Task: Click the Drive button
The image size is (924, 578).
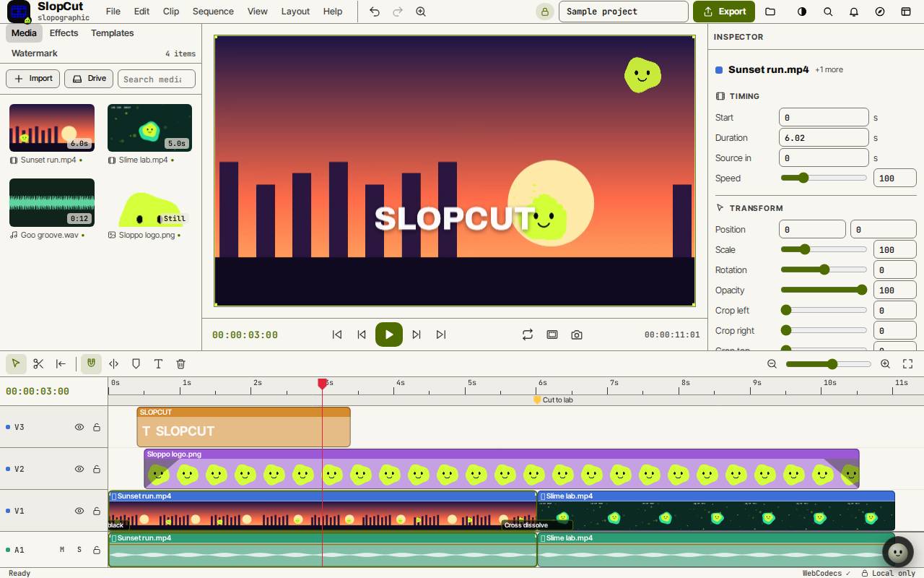Action: 89,79
